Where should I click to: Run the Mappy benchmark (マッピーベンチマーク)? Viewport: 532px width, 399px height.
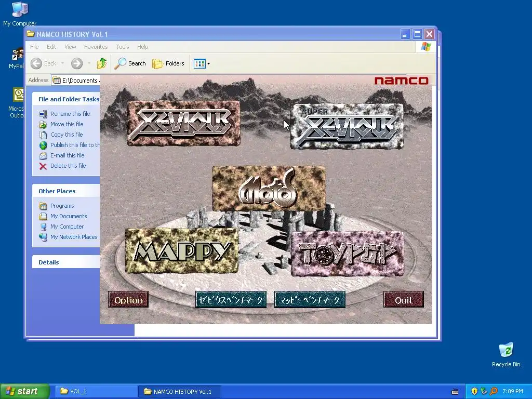(310, 300)
